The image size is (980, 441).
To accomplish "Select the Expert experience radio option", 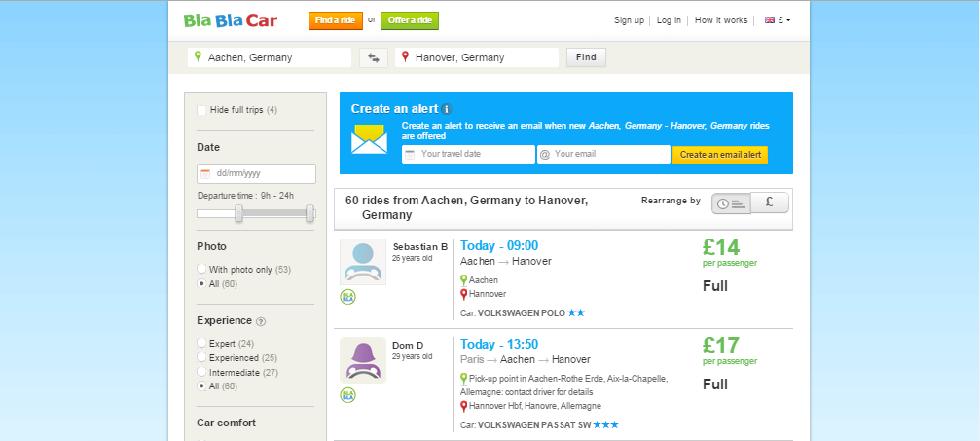I will click(x=201, y=343).
